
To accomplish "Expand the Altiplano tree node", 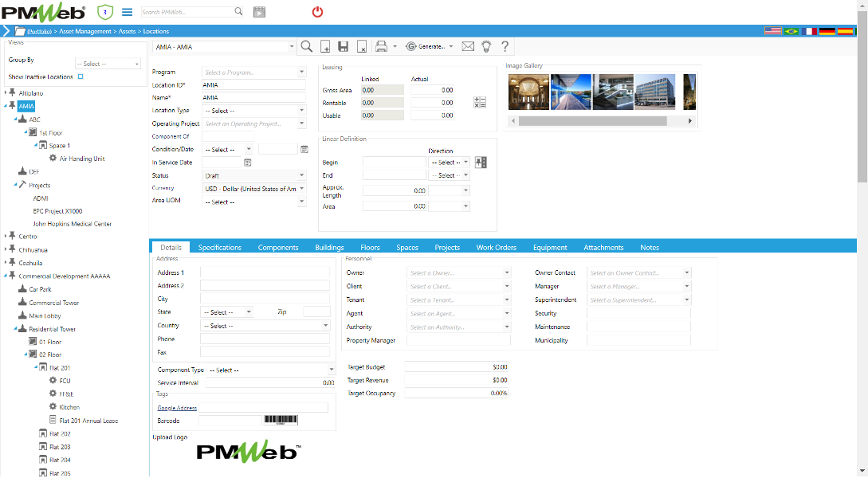I will click(6, 93).
